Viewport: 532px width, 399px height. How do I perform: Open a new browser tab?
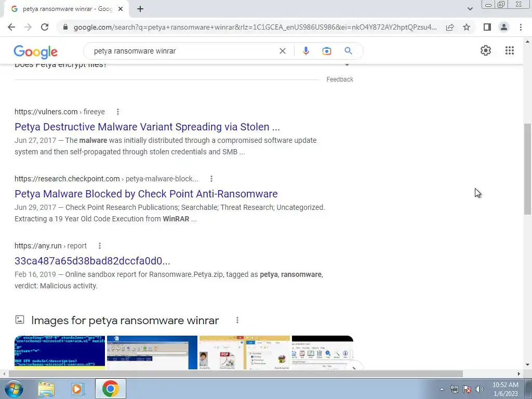pos(140,9)
